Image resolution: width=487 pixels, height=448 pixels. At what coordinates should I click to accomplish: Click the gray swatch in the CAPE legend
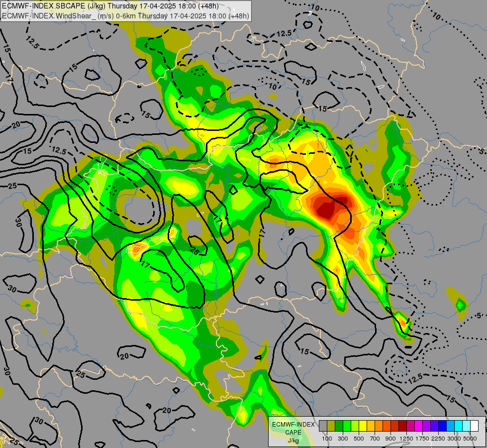pos(323,426)
